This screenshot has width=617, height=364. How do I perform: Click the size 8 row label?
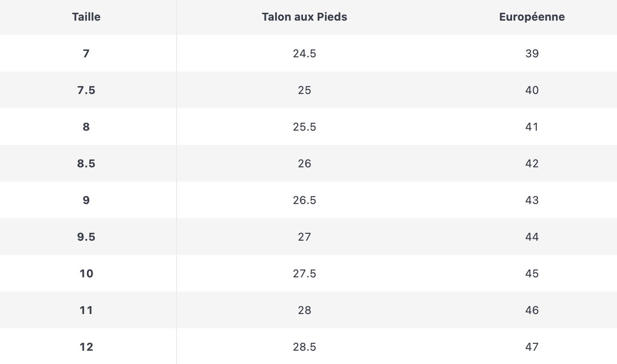point(86,127)
